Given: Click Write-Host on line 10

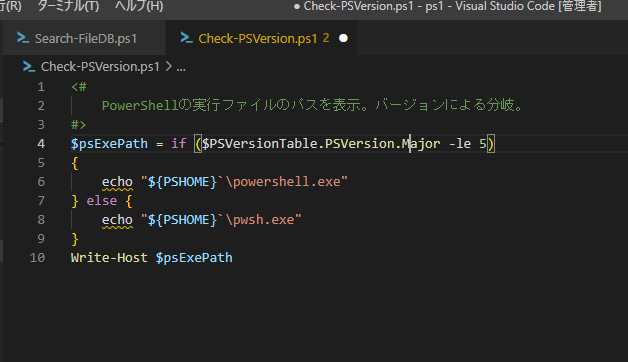Looking at the screenshot, I should [109, 258].
